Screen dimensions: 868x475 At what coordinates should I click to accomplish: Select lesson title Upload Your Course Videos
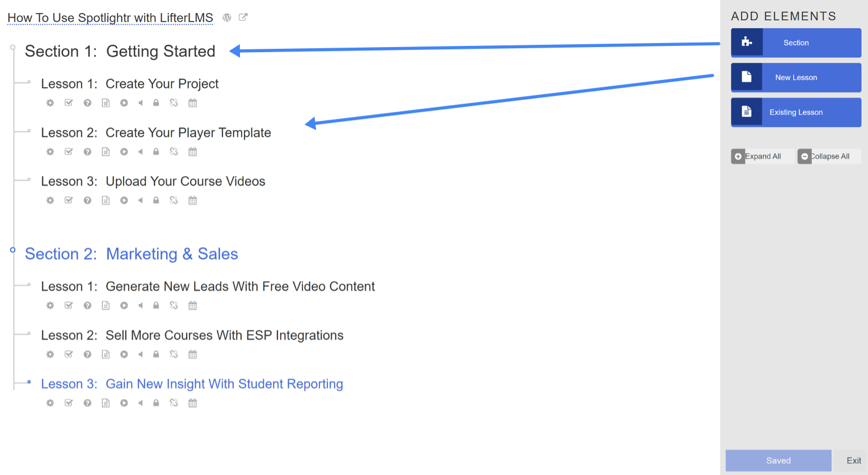[186, 181]
